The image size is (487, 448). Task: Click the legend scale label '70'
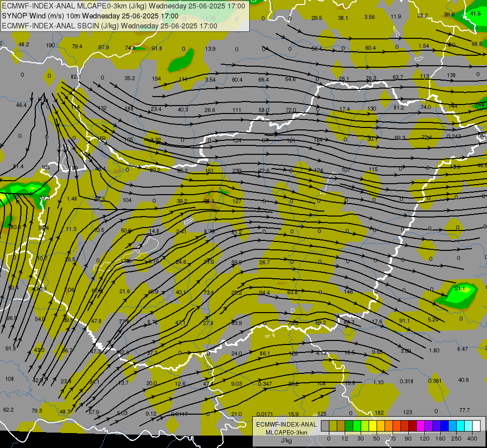coord(392,439)
